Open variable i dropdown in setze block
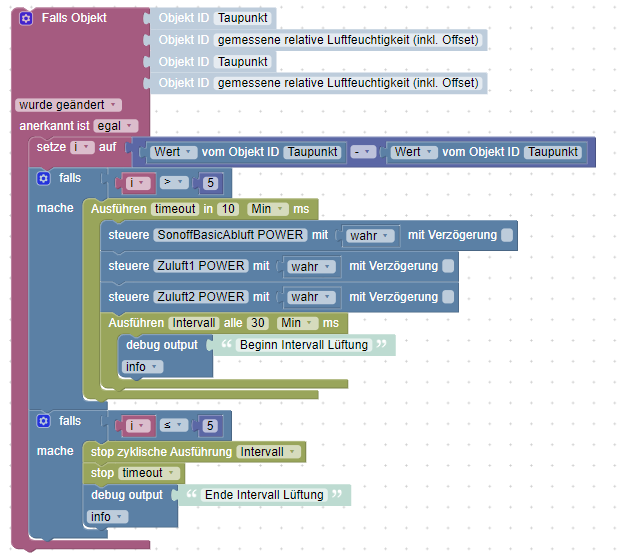Viewport: 633px width, 557px height. 82,147
